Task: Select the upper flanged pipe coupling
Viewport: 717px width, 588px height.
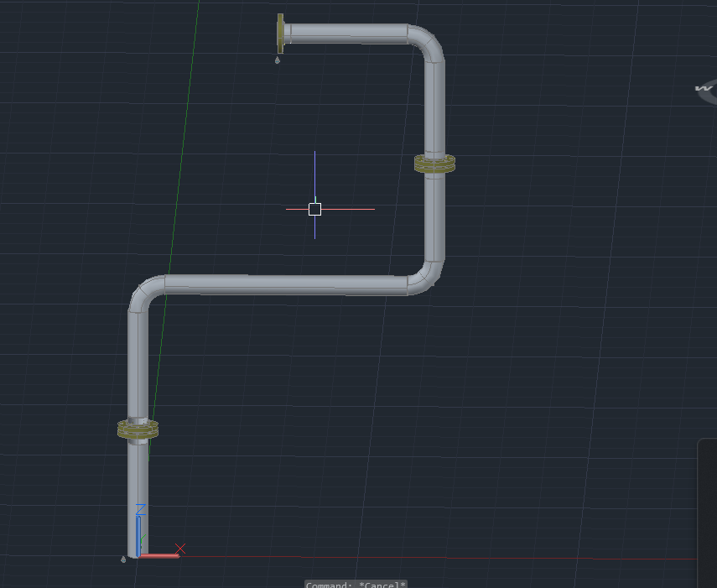Action: click(x=436, y=163)
